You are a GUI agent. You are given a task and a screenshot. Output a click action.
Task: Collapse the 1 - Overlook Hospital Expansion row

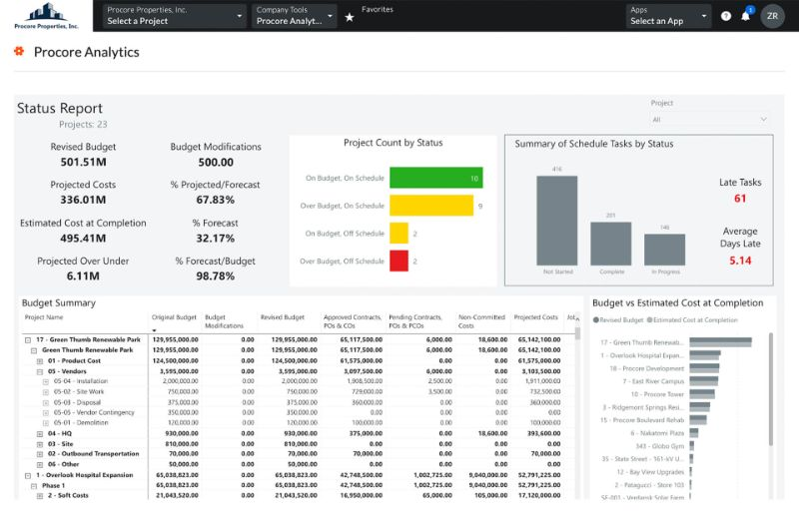pos(28,475)
